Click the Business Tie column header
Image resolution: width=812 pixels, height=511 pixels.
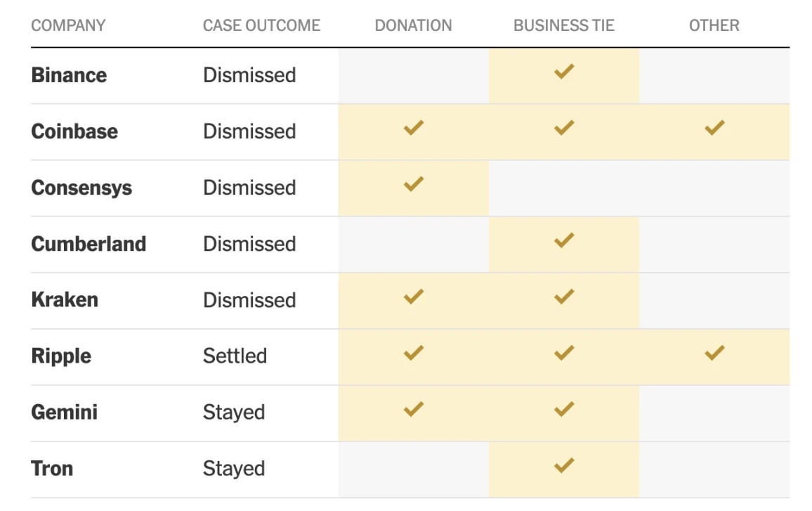[x=564, y=26]
